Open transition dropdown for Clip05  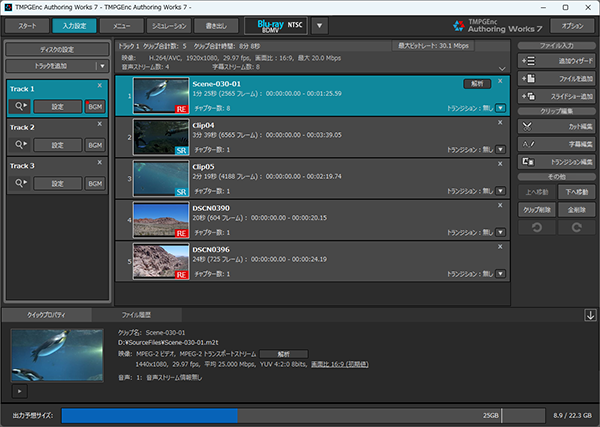coord(501,191)
